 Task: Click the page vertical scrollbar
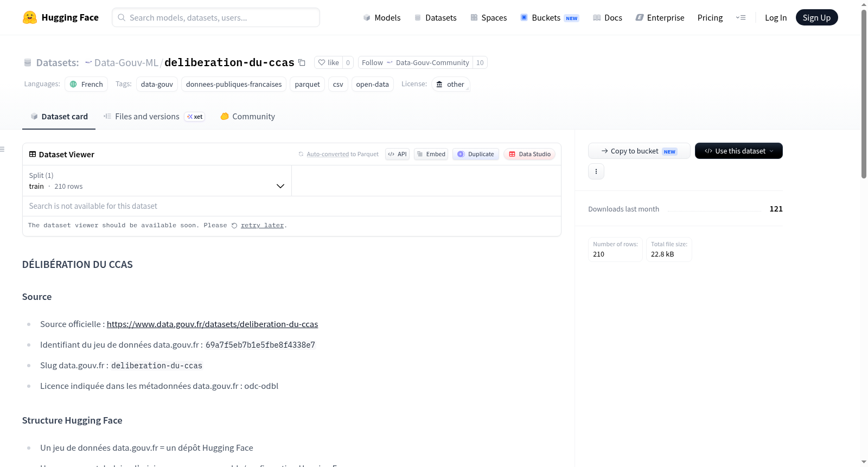click(x=864, y=94)
